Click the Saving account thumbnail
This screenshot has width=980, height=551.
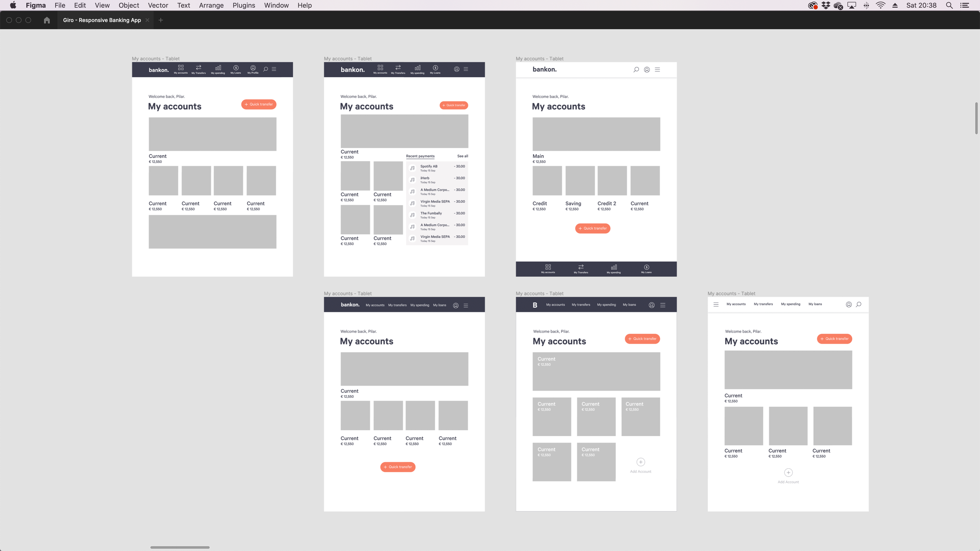coord(580,181)
